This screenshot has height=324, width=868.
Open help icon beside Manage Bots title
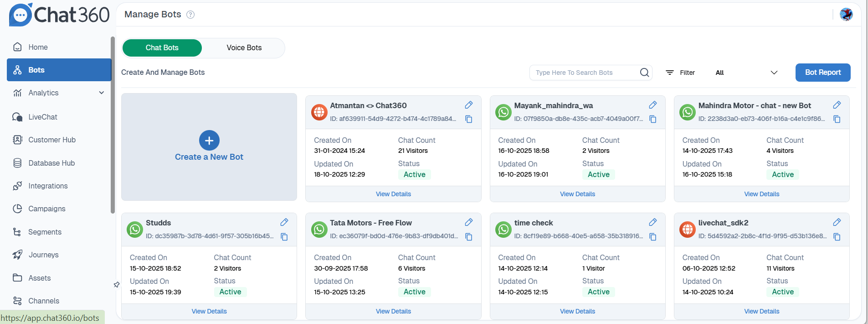[190, 15]
